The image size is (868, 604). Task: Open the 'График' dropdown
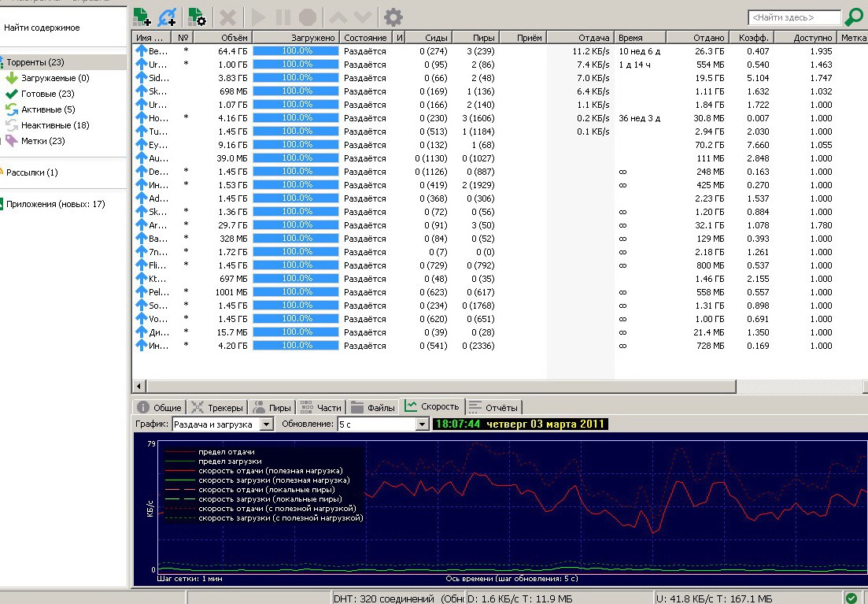pos(223,424)
